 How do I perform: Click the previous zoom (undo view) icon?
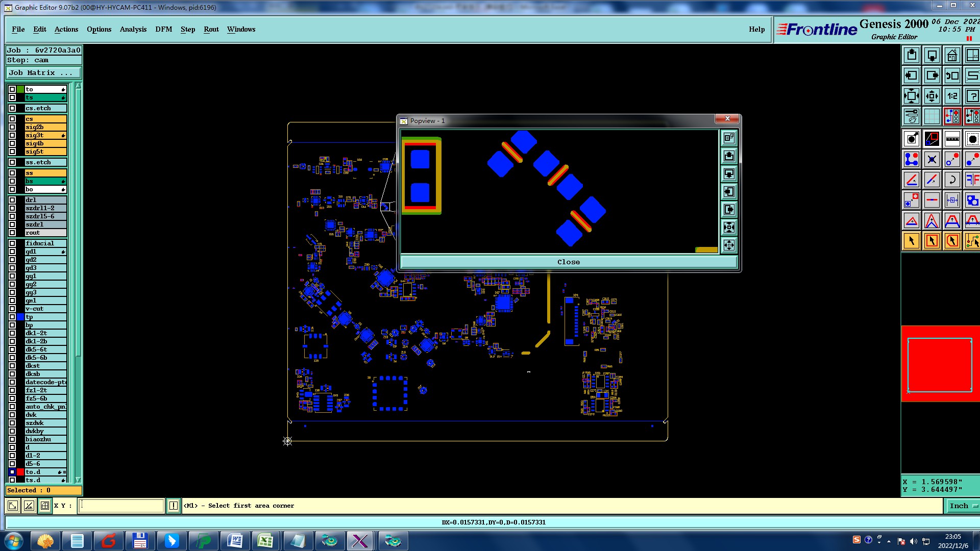pyautogui.click(x=952, y=76)
